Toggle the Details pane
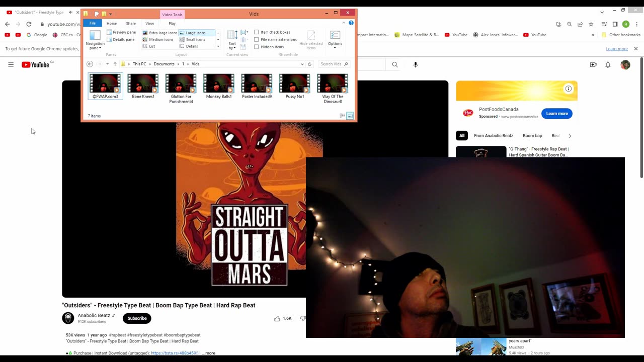 click(121, 39)
